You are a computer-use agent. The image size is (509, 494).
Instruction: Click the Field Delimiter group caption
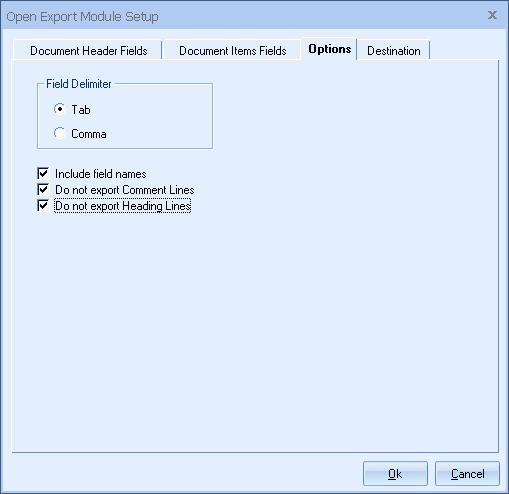pyautogui.click(x=79, y=84)
